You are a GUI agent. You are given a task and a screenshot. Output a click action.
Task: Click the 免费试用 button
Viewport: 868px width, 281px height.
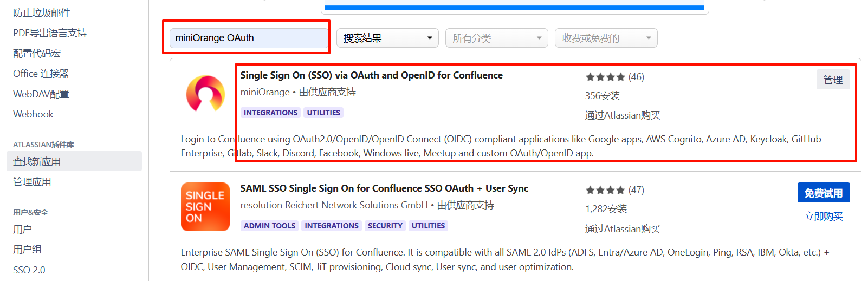824,193
